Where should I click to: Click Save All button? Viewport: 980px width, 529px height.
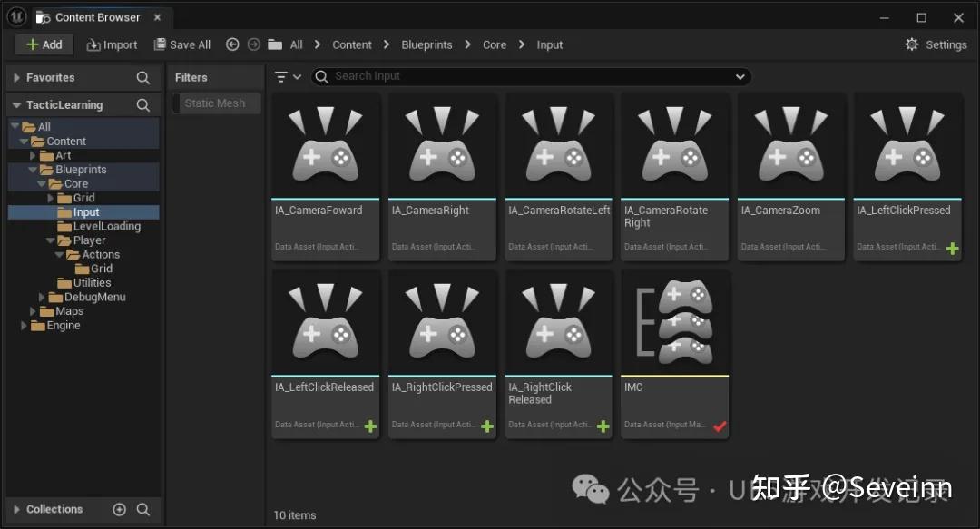tap(181, 44)
